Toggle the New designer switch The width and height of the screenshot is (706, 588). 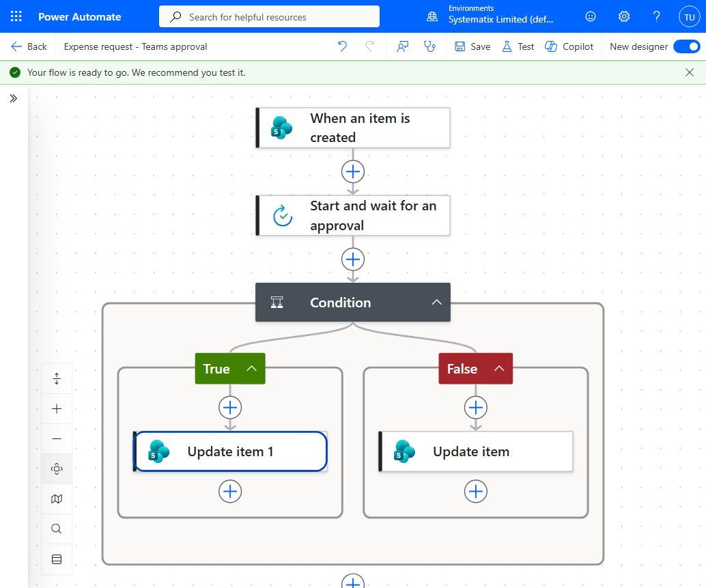[x=687, y=46]
